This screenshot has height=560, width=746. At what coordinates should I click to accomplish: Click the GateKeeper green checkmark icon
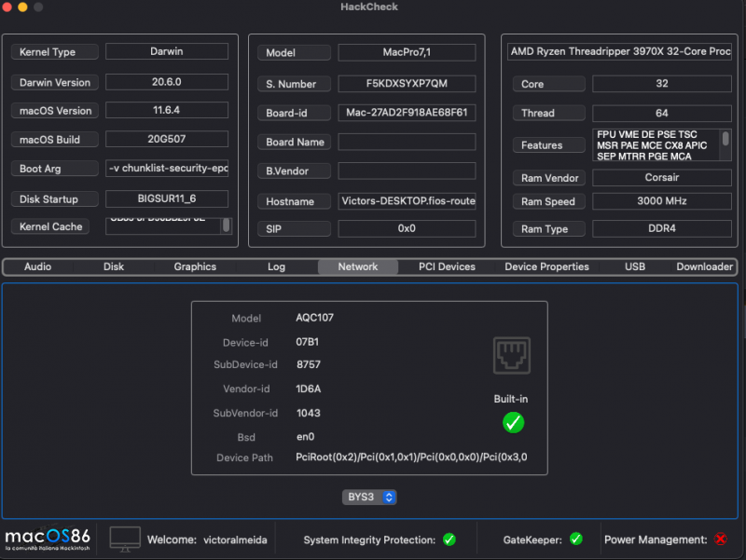[575, 539]
